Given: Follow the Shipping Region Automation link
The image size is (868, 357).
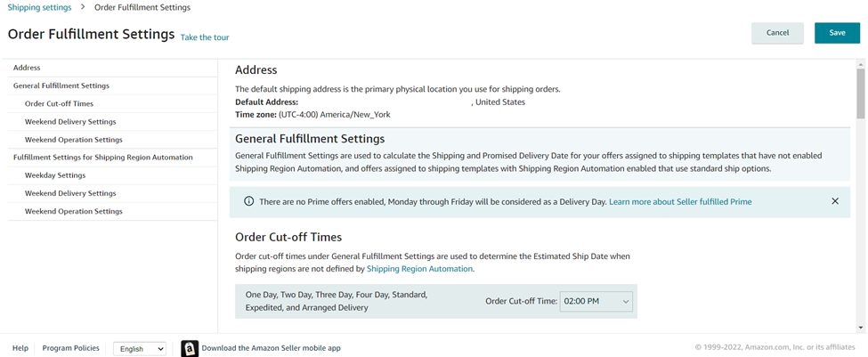Looking at the screenshot, I should [x=419, y=269].
